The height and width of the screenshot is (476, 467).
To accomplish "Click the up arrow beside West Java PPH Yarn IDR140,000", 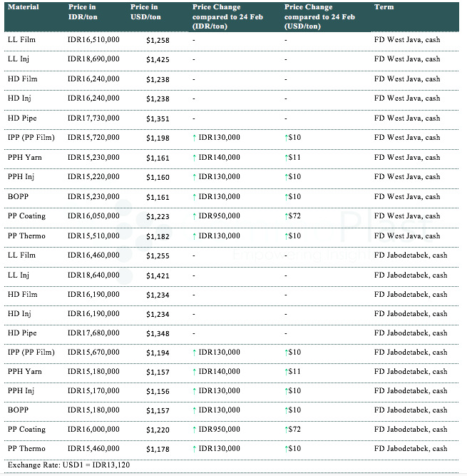I will click(x=195, y=157).
